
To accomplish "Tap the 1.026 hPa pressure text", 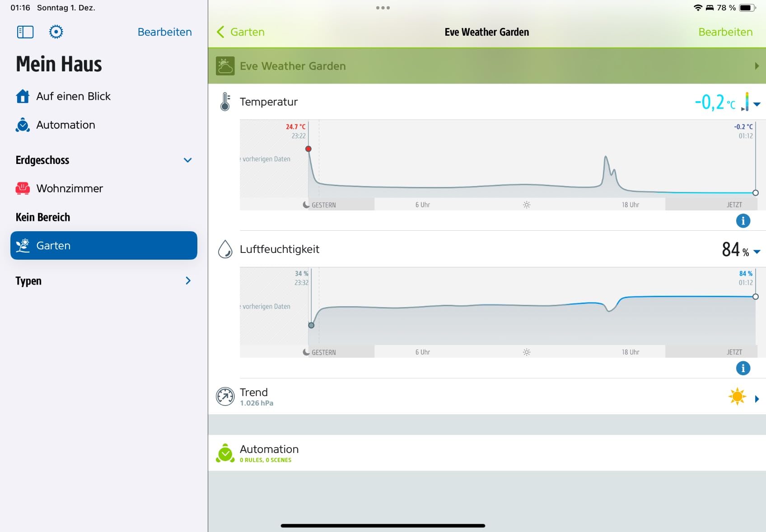I will click(257, 403).
